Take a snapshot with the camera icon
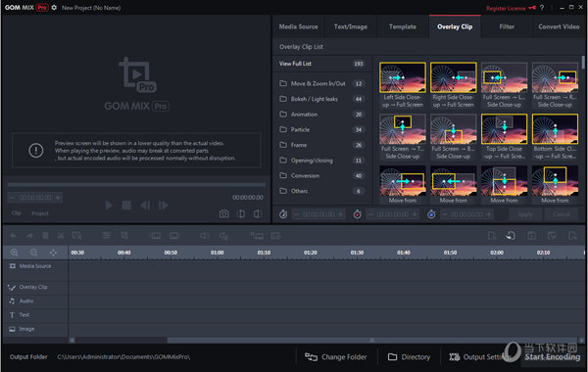Image resolution: width=588 pixels, height=372 pixels. tap(223, 214)
